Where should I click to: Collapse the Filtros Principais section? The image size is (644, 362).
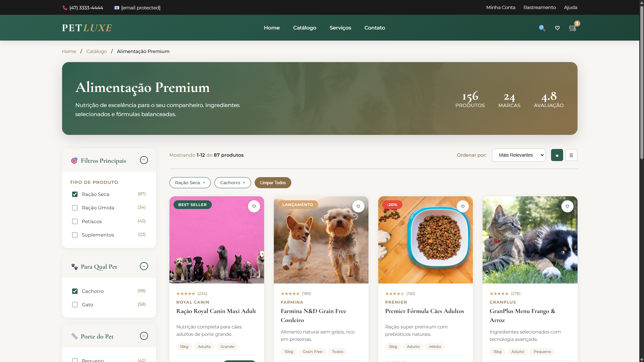point(144,160)
